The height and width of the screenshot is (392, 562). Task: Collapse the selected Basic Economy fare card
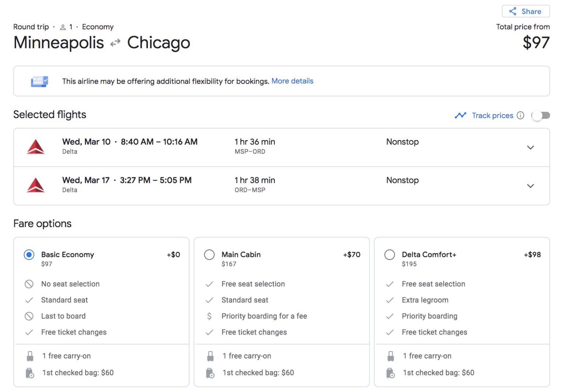pyautogui.click(x=29, y=255)
